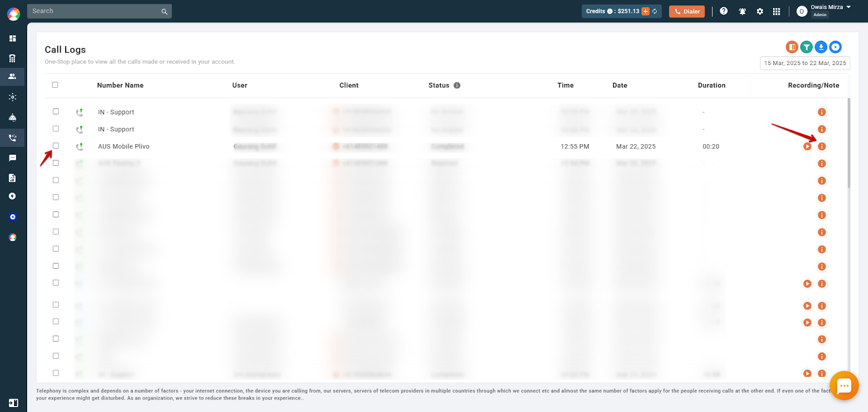Open the help question mark icon
Image resolution: width=868 pixels, height=412 pixels.
click(724, 11)
